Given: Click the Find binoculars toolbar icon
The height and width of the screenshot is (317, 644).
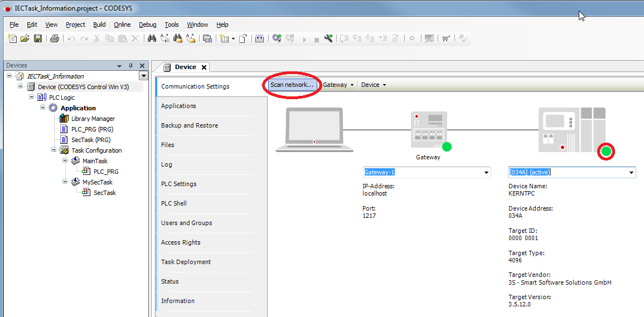Looking at the screenshot, I should [x=151, y=38].
